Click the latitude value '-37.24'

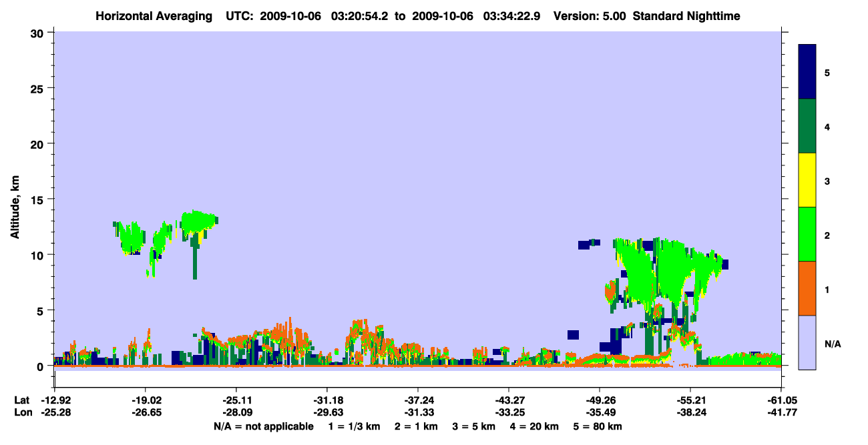(x=417, y=400)
